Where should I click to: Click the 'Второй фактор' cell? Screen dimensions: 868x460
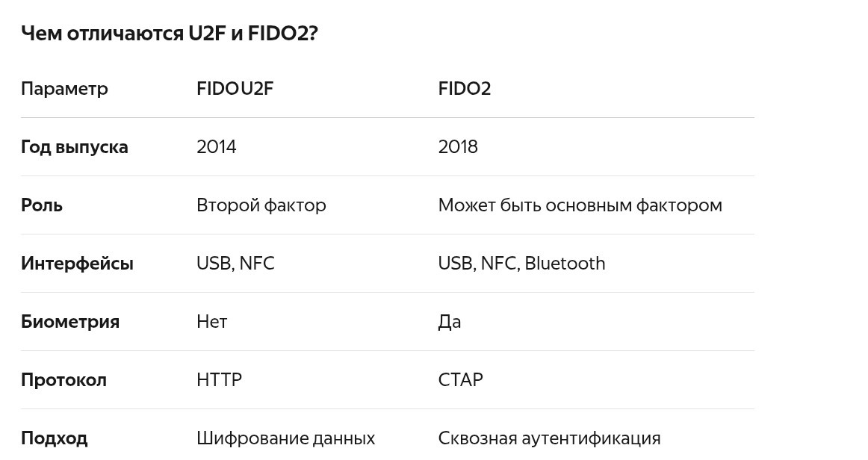pyautogui.click(x=261, y=205)
